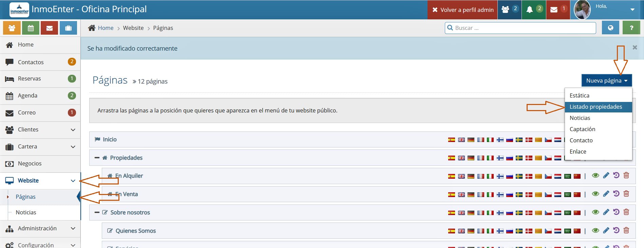Open the bell alerts in top bar
The width and height of the screenshot is (644, 248).
pos(534,10)
